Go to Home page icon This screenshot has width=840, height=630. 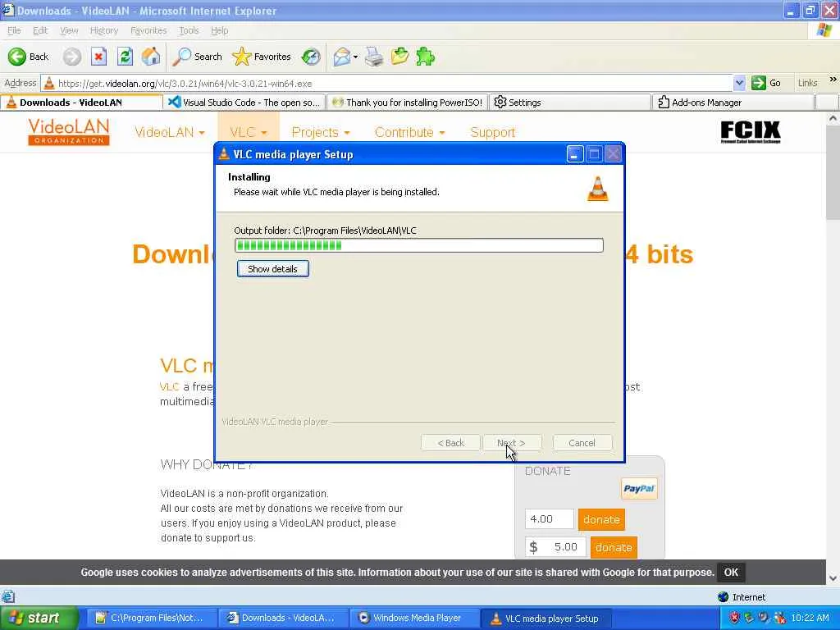(x=151, y=57)
